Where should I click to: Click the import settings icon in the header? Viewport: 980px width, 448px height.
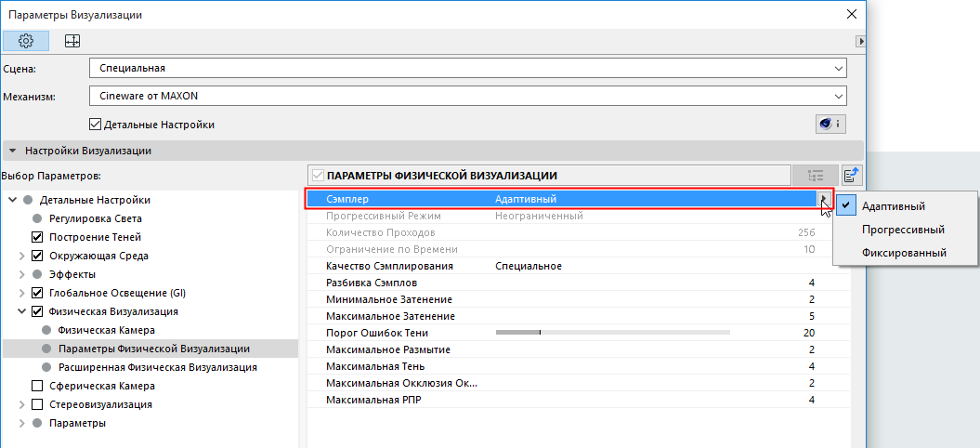(x=851, y=176)
